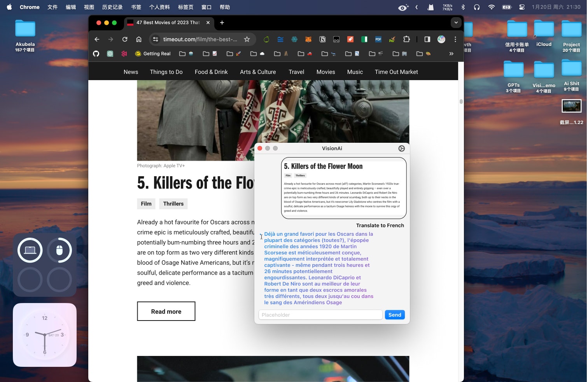
Task: Select the Akubela folder on the desktop
Action: click(x=25, y=36)
